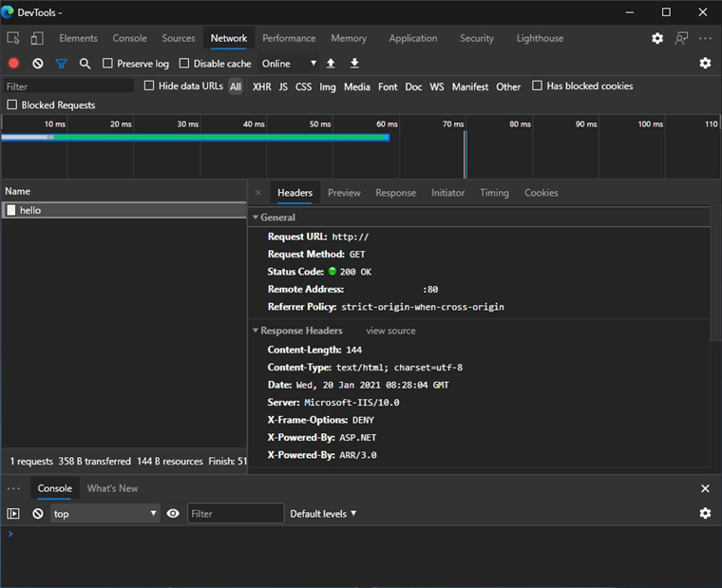Screen dimensions: 722x588
Task: Create live expression eye icon
Action: (173, 513)
